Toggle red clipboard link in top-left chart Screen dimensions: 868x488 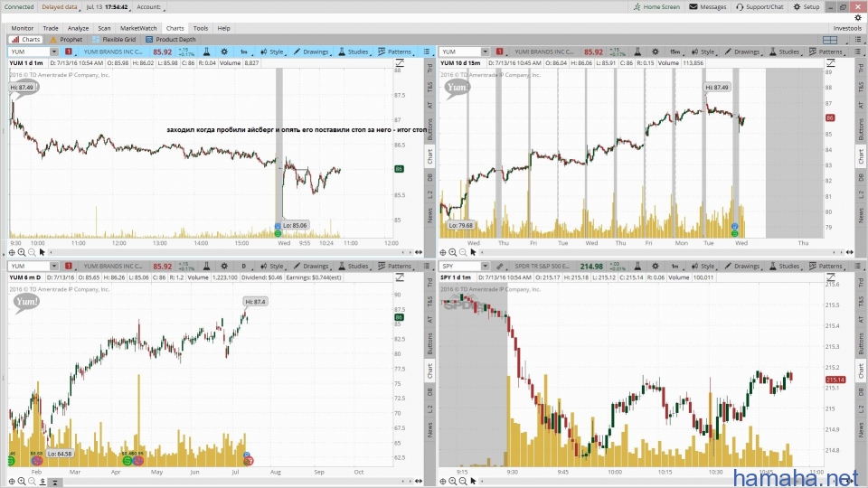[68, 52]
